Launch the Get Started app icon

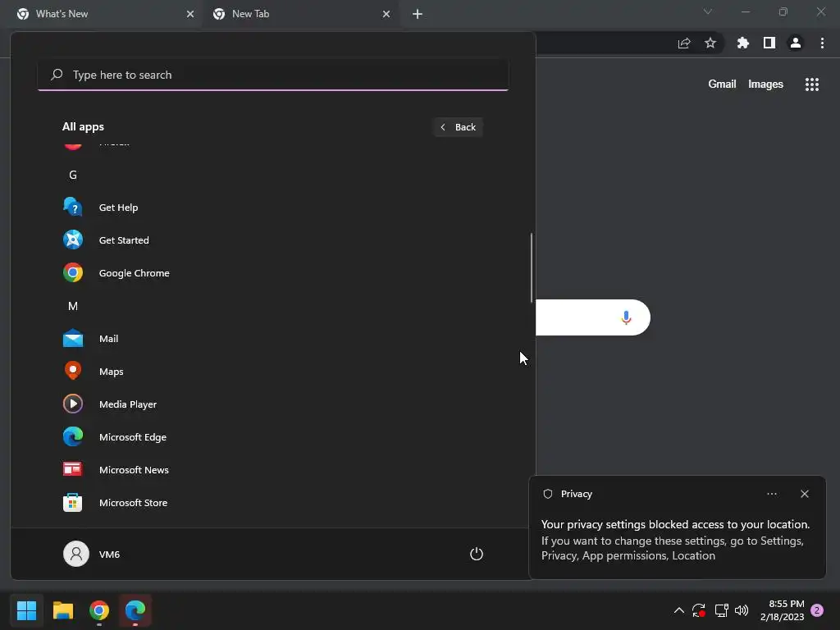73,240
